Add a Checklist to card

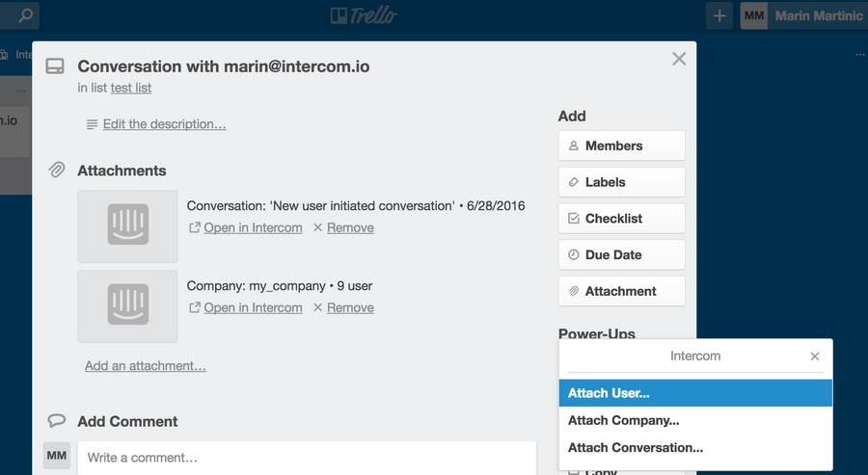coord(622,219)
